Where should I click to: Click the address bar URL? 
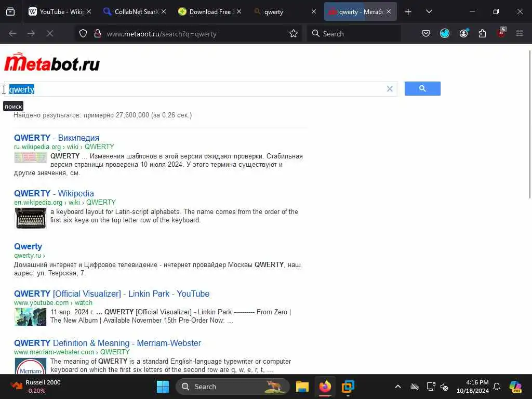pos(162,34)
